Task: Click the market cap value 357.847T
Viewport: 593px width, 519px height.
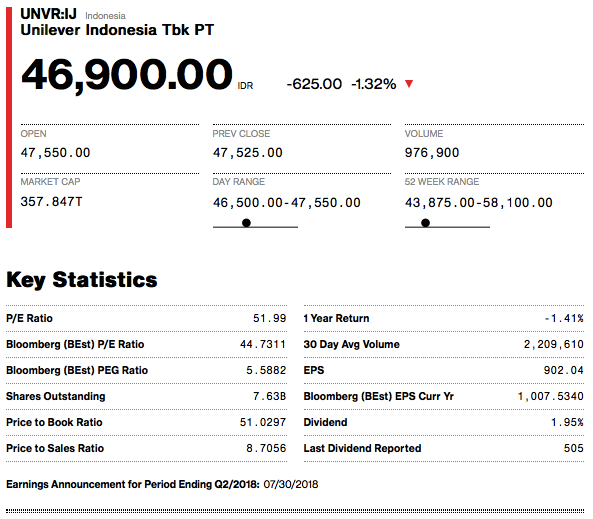Action: tap(51, 202)
